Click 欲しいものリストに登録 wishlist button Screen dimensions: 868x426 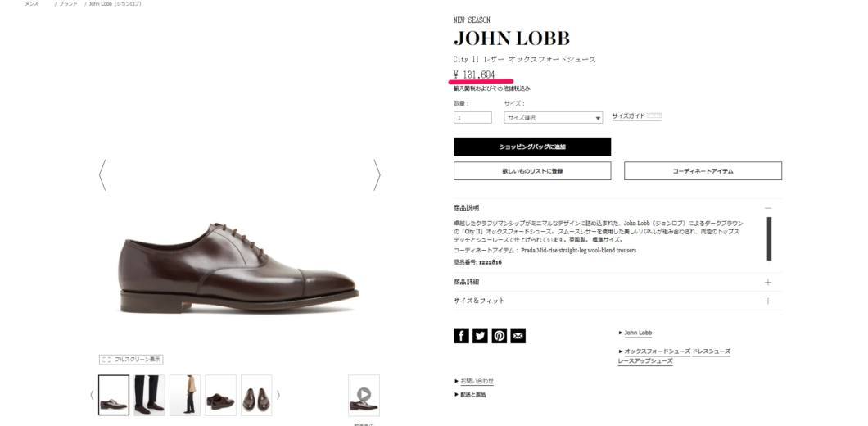click(x=532, y=171)
